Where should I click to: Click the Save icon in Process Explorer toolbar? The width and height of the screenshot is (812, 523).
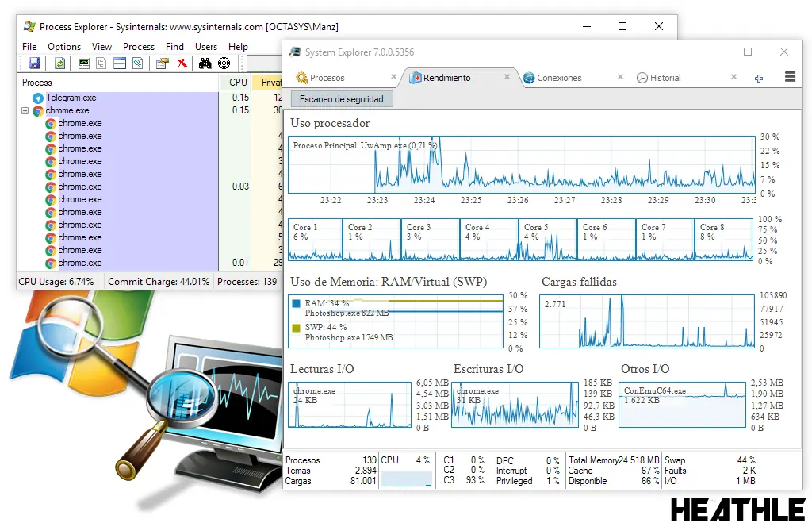pyautogui.click(x=34, y=63)
